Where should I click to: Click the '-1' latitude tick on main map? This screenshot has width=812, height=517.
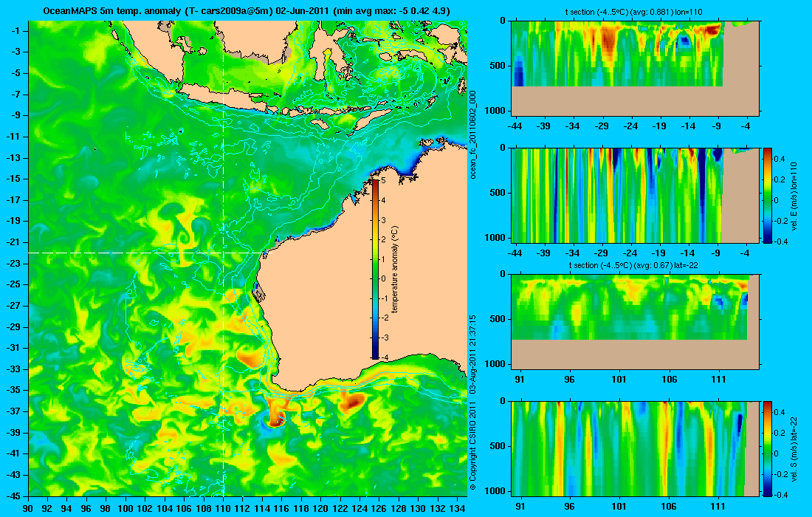tap(16, 30)
